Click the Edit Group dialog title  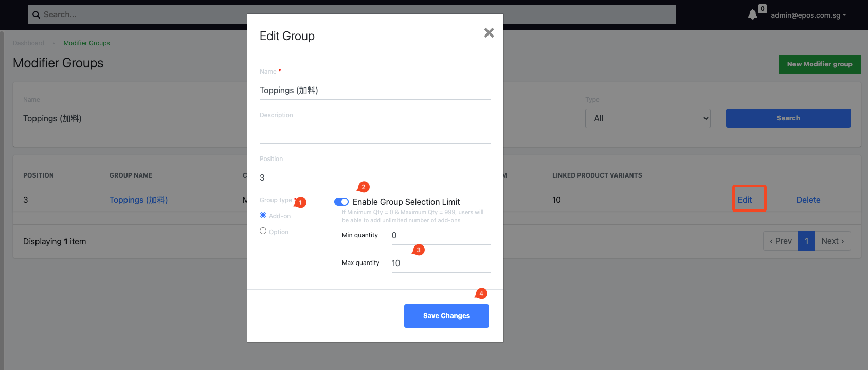[287, 36]
